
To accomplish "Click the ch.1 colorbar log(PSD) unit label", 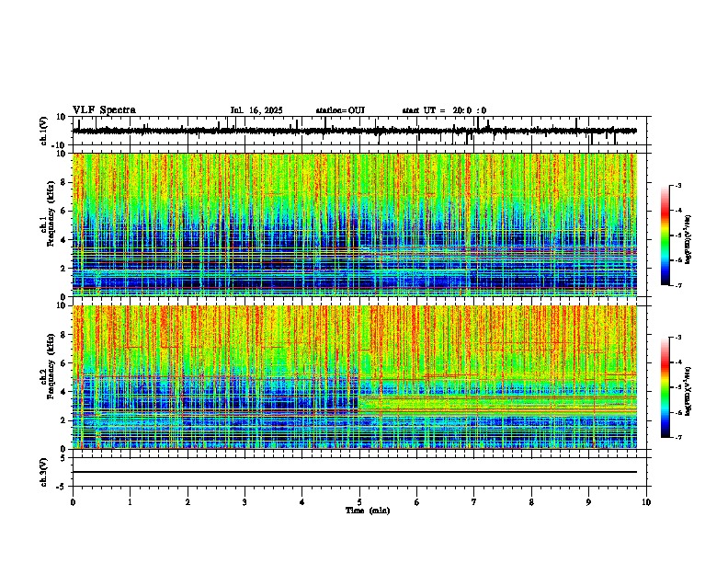I will coord(688,239).
